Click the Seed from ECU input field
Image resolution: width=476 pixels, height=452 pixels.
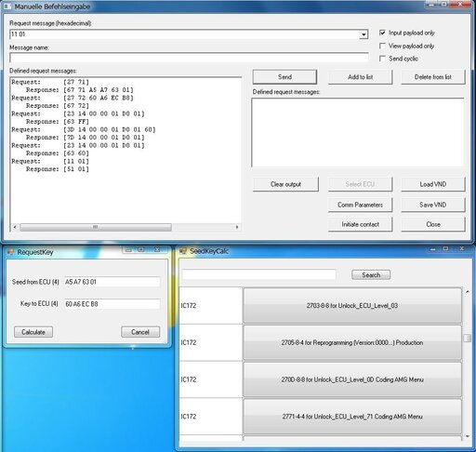(x=112, y=282)
